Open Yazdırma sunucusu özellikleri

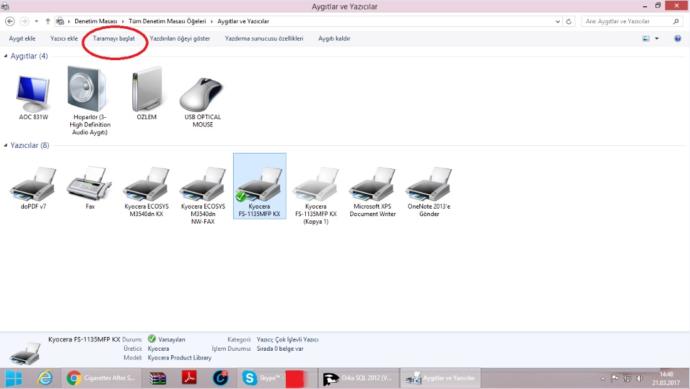(264, 39)
